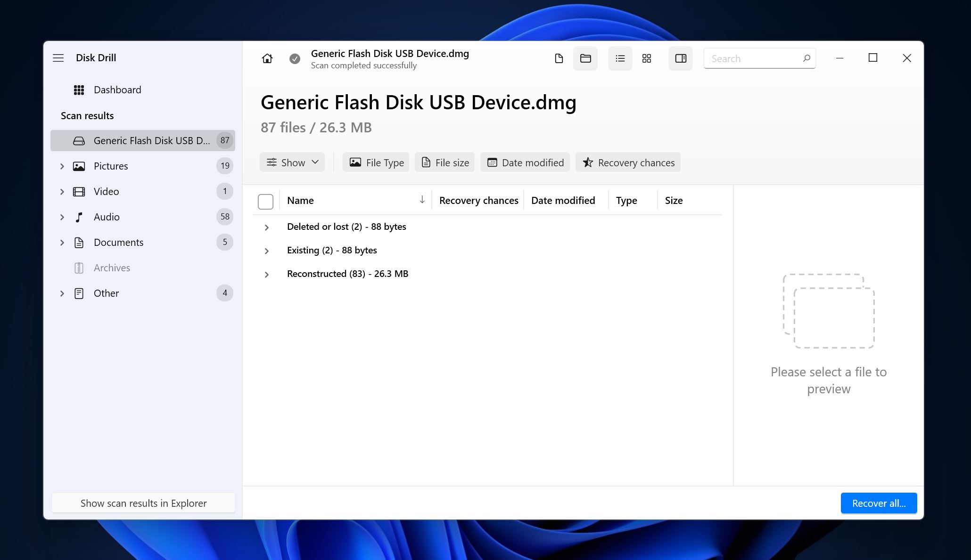Click the Recovery chances star icon
This screenshot has height=560, width=971.
coord(587,162)
